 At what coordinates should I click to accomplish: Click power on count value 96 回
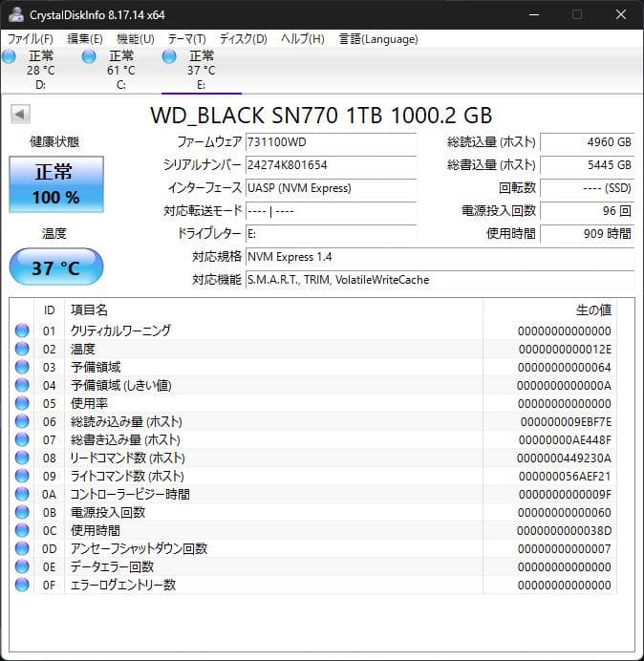pyautogui.click(x=587, y=210)
